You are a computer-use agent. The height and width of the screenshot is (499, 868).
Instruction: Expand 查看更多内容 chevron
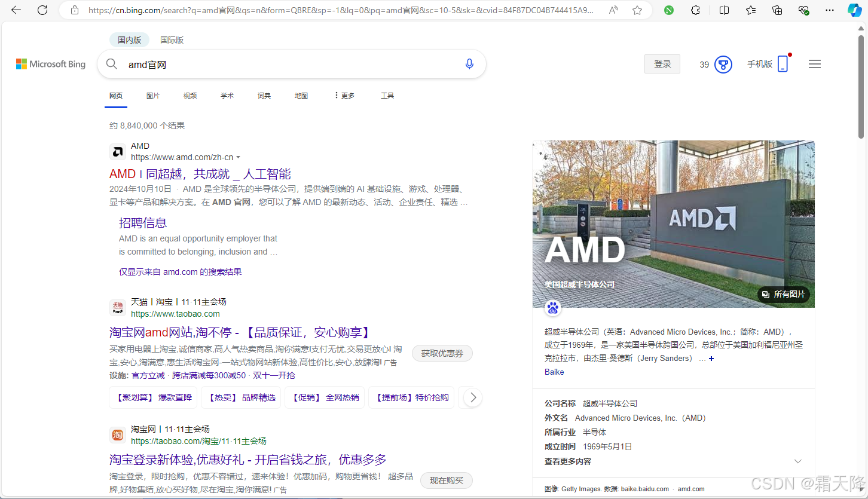(797, 461)
